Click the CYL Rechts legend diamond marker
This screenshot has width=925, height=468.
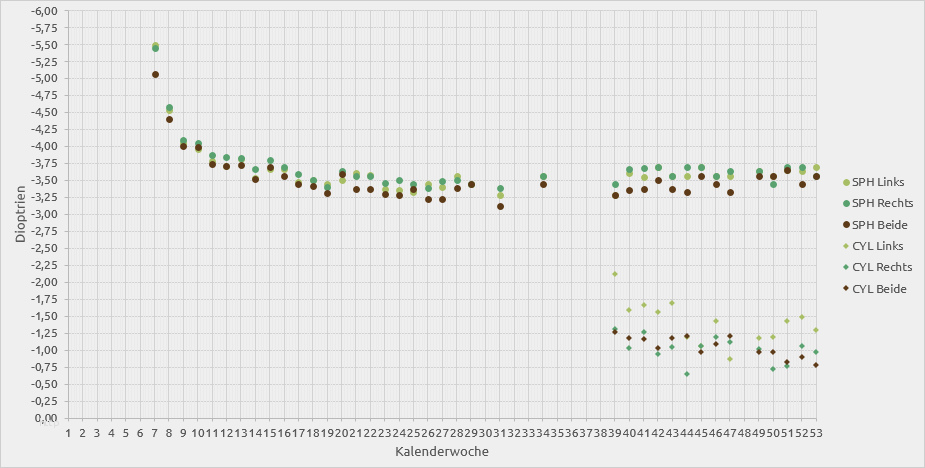point(847,267)
